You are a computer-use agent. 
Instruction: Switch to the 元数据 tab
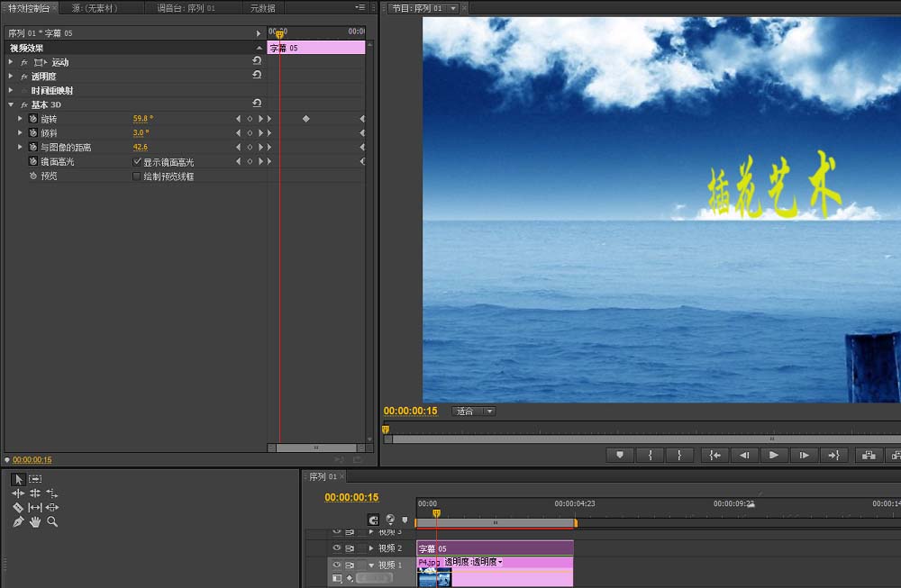[x=263, y=8]
